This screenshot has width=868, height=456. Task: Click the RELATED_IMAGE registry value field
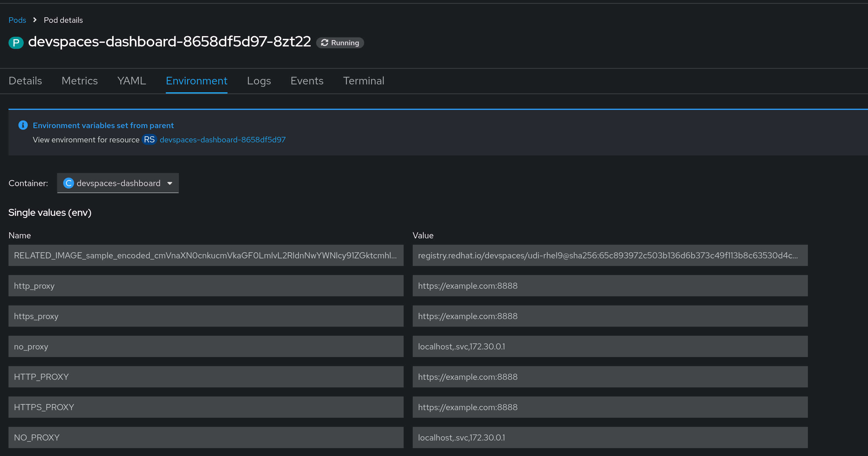coord(610,255)
